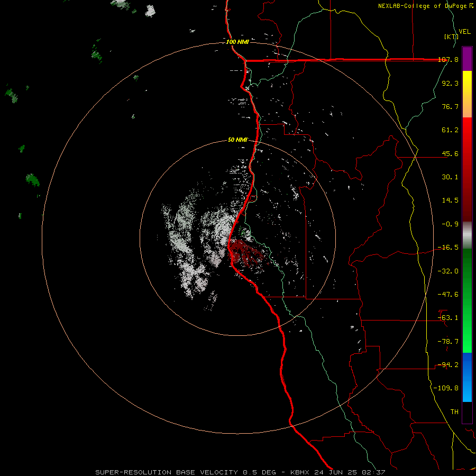Click the dark TH segment at color bar bottom
Viewport: 476px width, 476px height.
pyautogui.click(x=467, y=413)
